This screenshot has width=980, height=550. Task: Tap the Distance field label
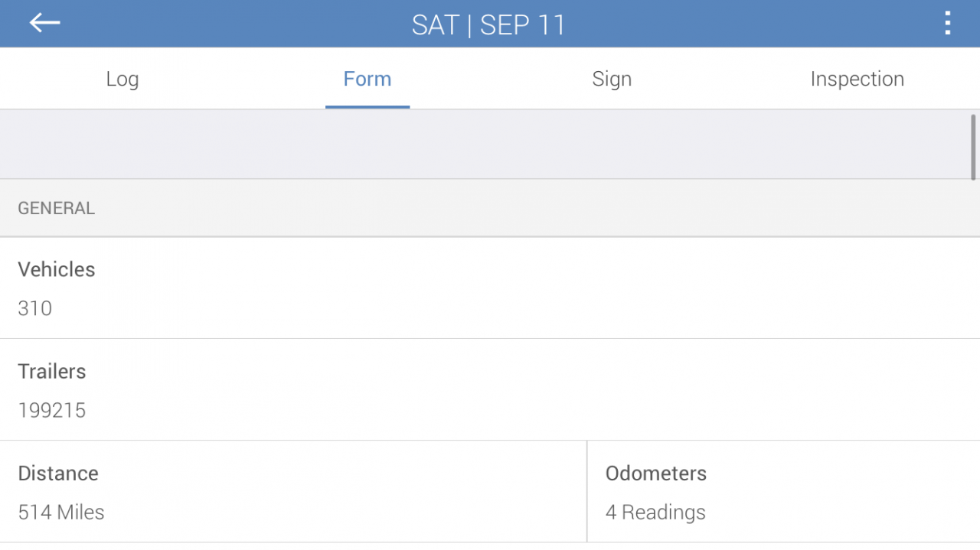click(58, 473)
